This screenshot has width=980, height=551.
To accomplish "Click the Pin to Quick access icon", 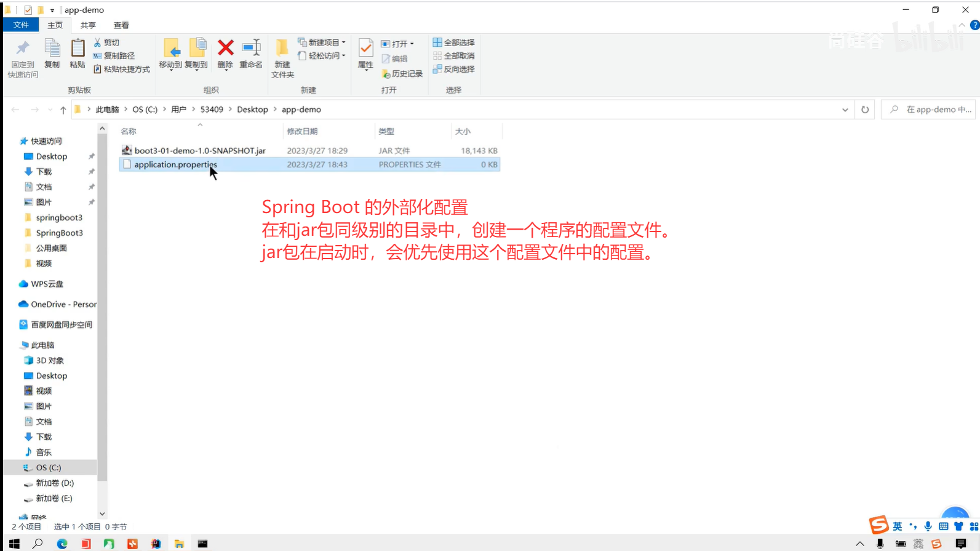I will tap(23, 48).
